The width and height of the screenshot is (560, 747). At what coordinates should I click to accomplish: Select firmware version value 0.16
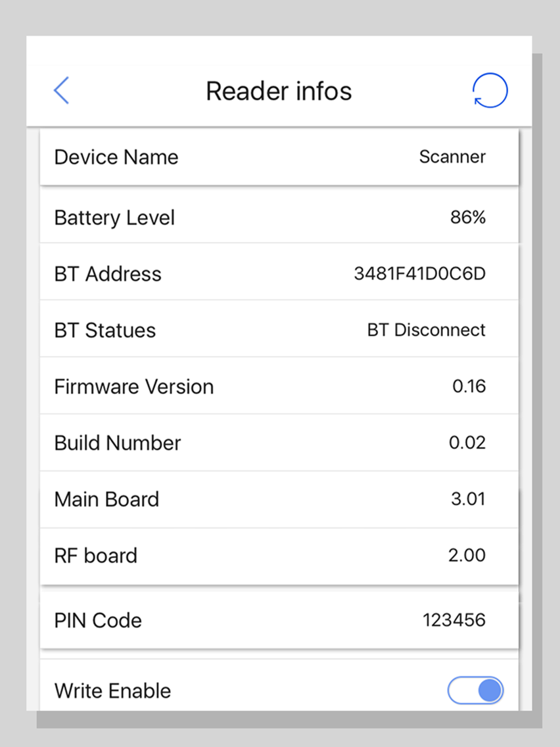pyautogui.click(x=469, y=387)
